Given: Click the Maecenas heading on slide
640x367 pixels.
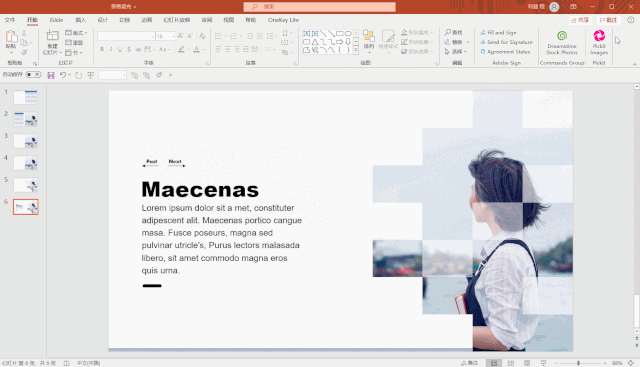Looking at the screenshot, I should pos(200,189).
